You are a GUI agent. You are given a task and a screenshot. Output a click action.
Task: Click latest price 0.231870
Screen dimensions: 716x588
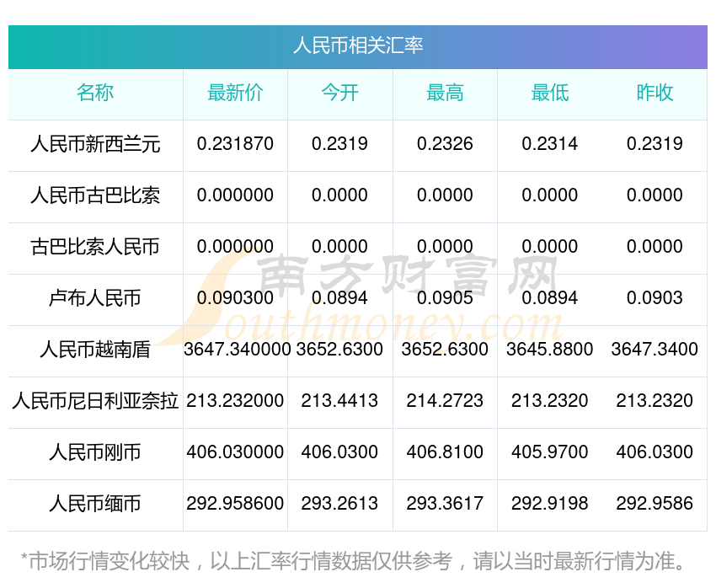235,144
